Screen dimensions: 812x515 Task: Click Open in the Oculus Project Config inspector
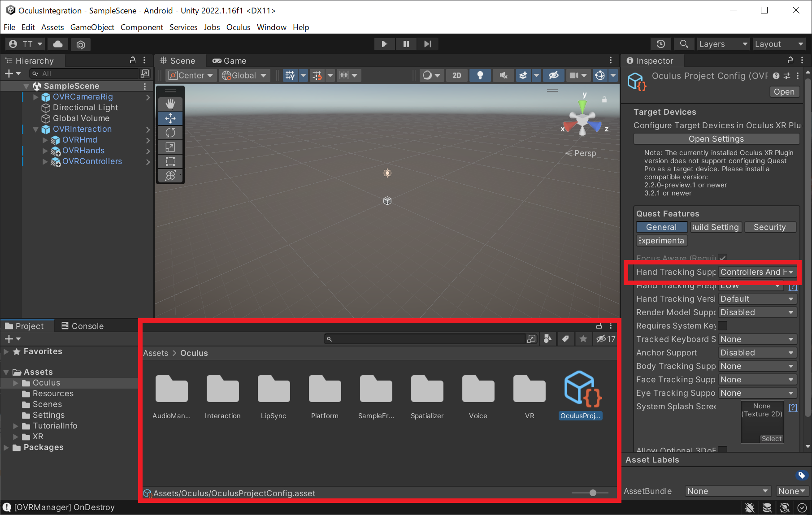click(x=784, y=91)
